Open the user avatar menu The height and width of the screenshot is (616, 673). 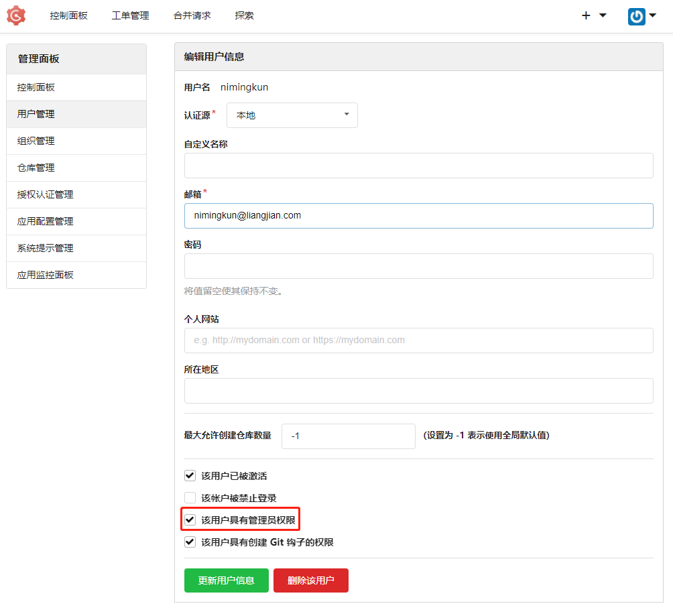pos(641,16)
